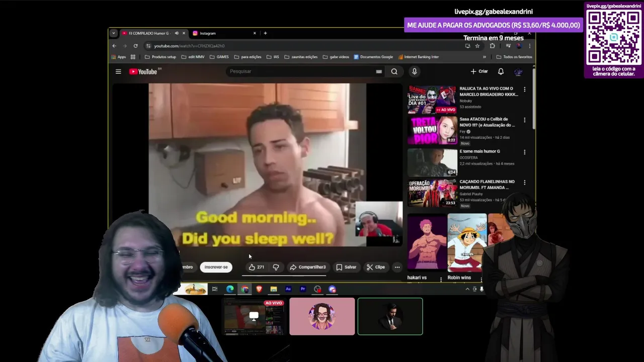This screenshot has height=362, width=644.
Task: Open Documentos Google bookmark
Action: tap(373, 57)
